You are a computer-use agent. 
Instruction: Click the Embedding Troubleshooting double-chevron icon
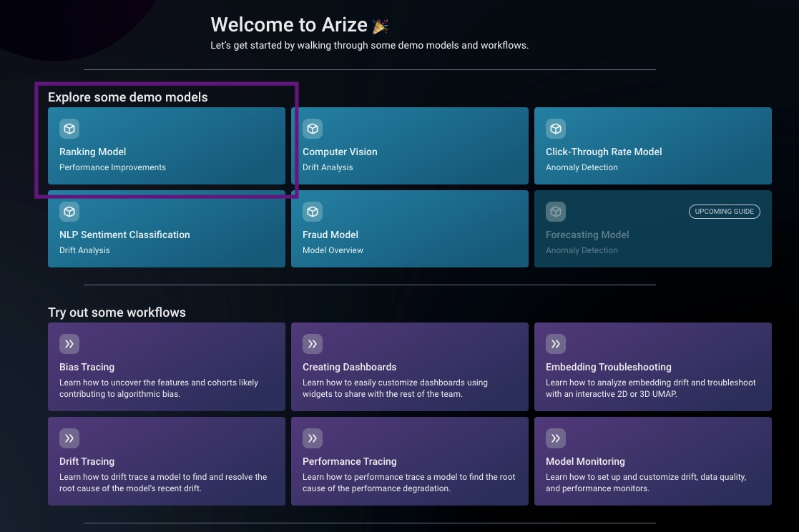(556, 344)
